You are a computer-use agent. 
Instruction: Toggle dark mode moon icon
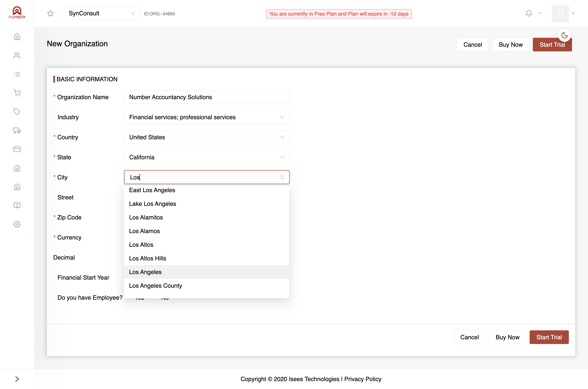click(x=565, y=35)
